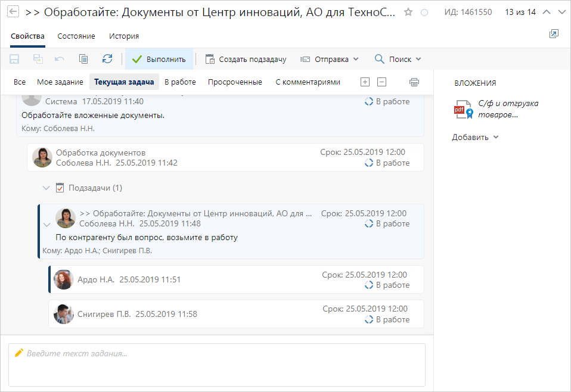Enable the Просроченные filter

[x=235, y=82]
